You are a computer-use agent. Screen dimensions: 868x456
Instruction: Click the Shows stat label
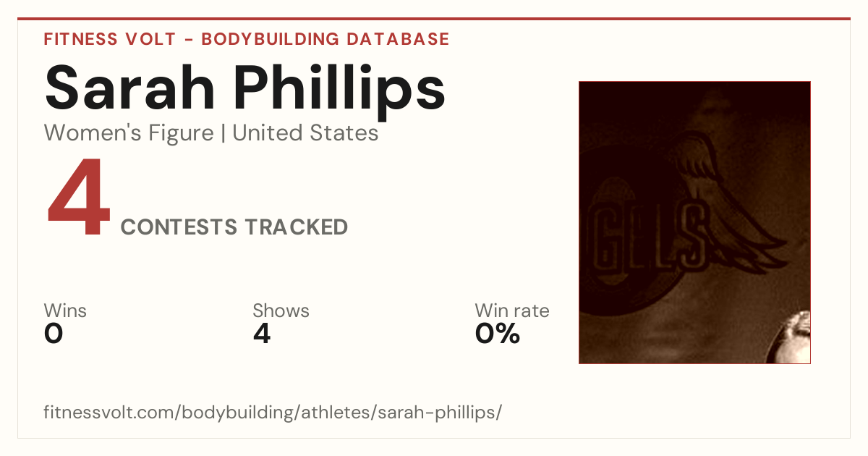(x=281, y=311)
